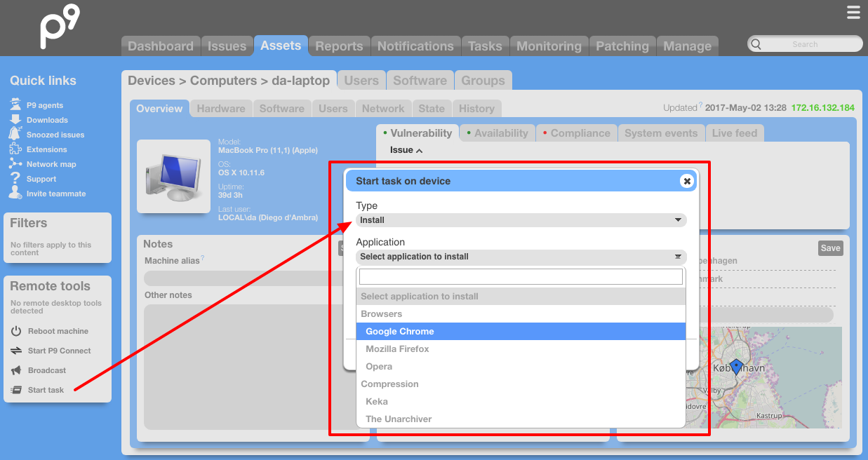Click the Snoozed issues bell icon
The image size is (868, 460).
click(15, 134)
